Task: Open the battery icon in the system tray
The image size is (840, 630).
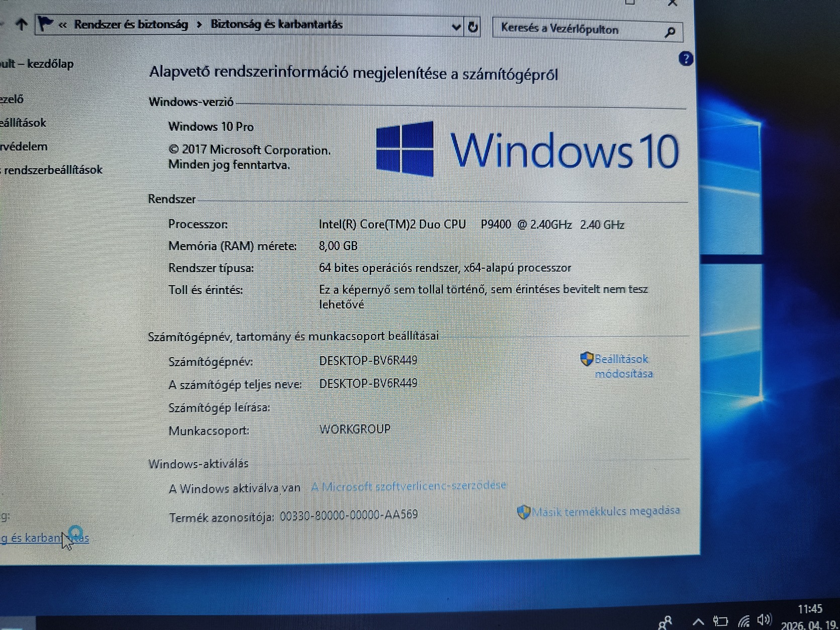Action: (720, 621)
